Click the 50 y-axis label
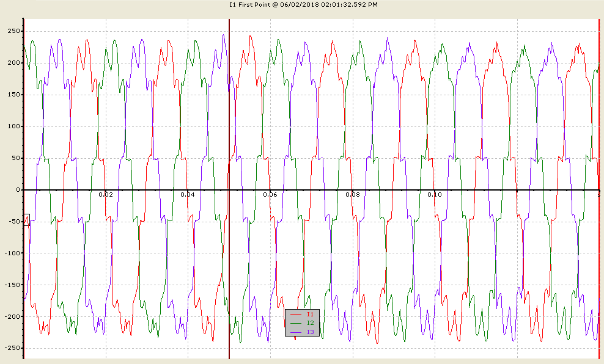 [15, 158]
